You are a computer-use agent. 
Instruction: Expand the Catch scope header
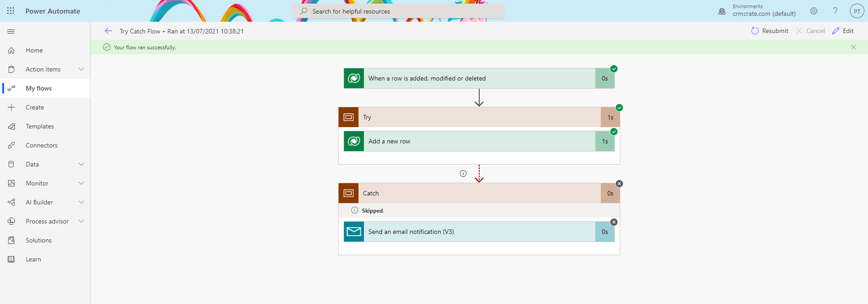(x=479, y=193)
